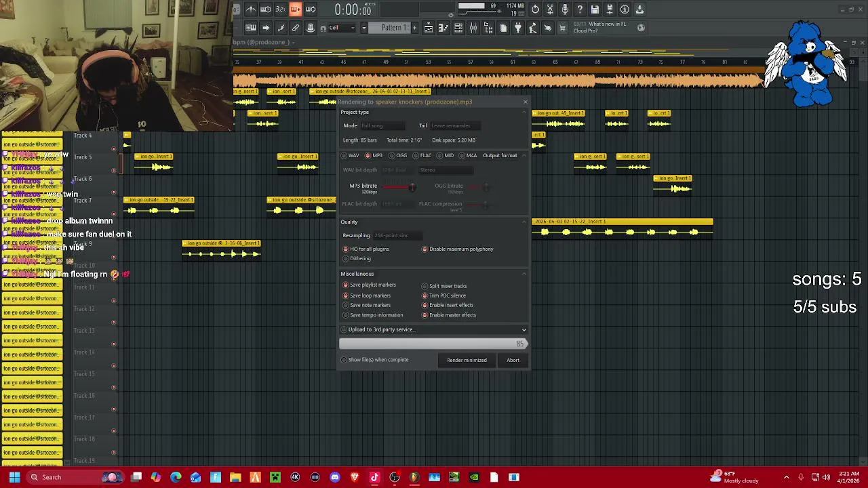The height and width of the screenshot is (488, 868).
Task: Toggle the highlighted blend recording icon
Action: 296,9
